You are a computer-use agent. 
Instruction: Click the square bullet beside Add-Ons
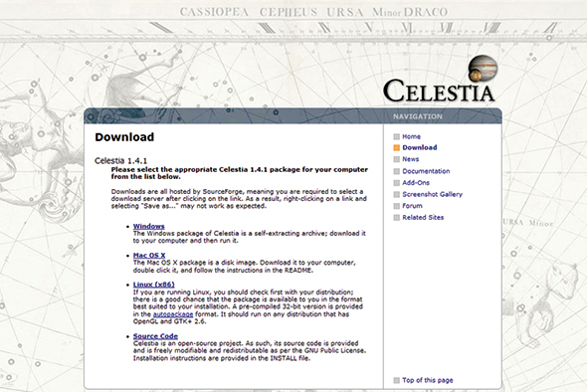(x=396, y=183)
